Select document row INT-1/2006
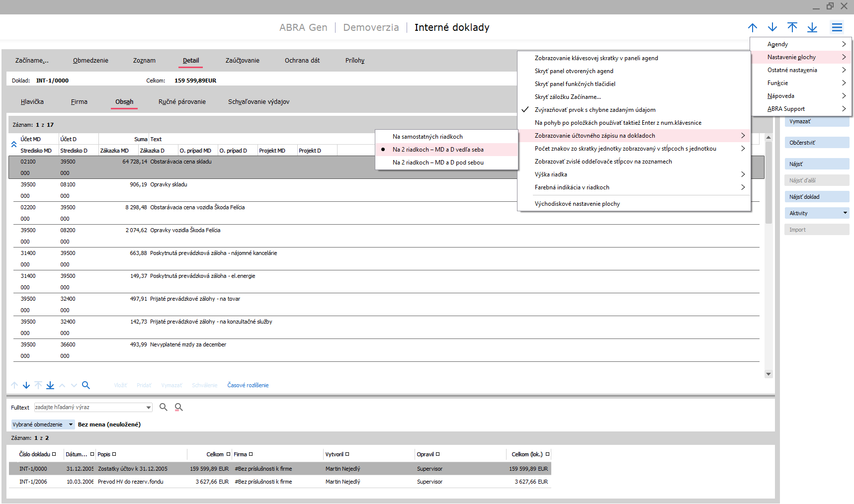Screen dimensions: 854x504 click(x=33, y=482)
